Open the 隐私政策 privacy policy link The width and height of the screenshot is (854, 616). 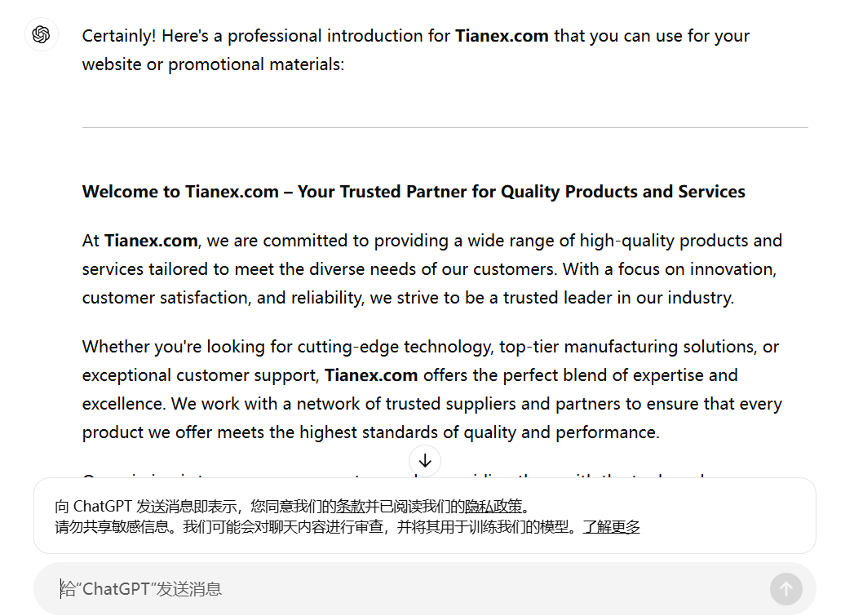pos(493,506)
